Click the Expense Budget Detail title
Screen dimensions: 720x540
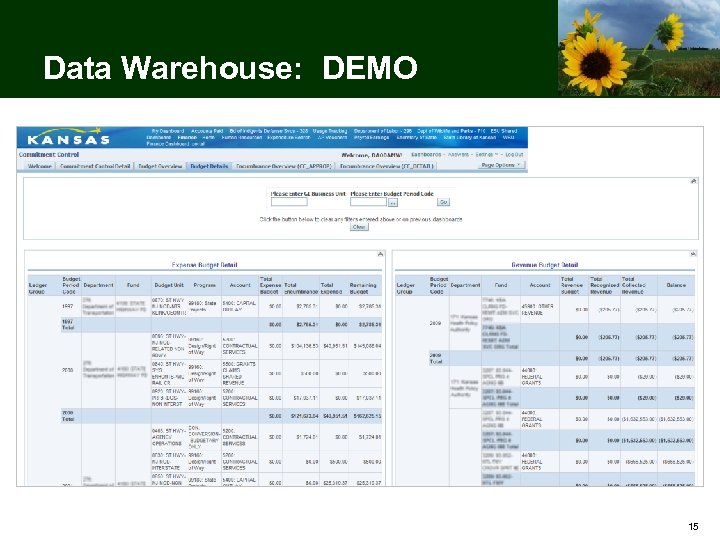click(x=204, y=265)
